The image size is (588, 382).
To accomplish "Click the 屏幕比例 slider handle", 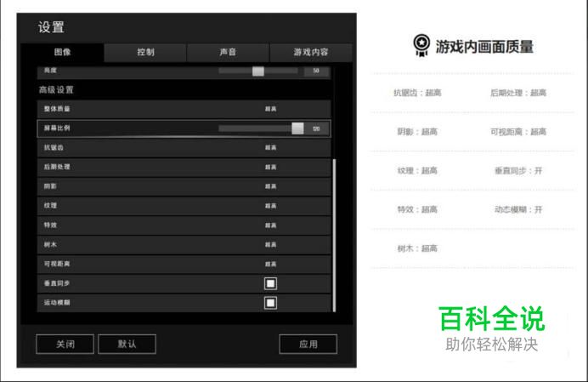I will point(297,128).
